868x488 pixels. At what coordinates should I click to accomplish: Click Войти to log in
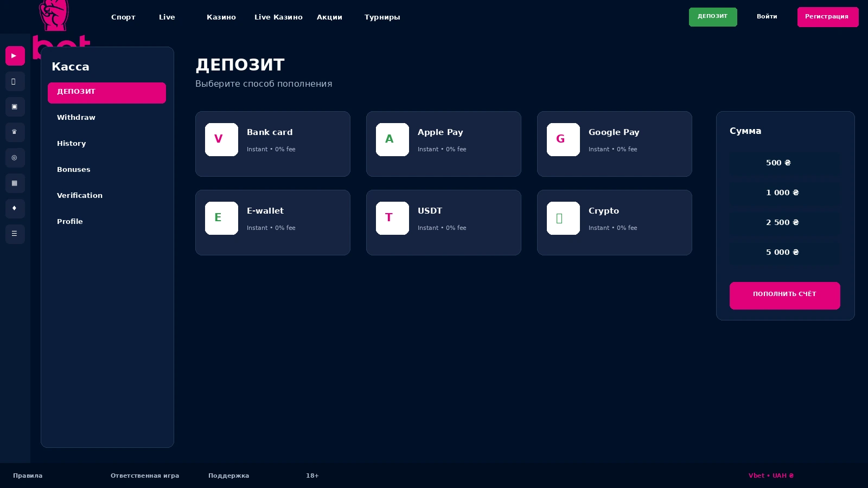click(x=767, y=17)
